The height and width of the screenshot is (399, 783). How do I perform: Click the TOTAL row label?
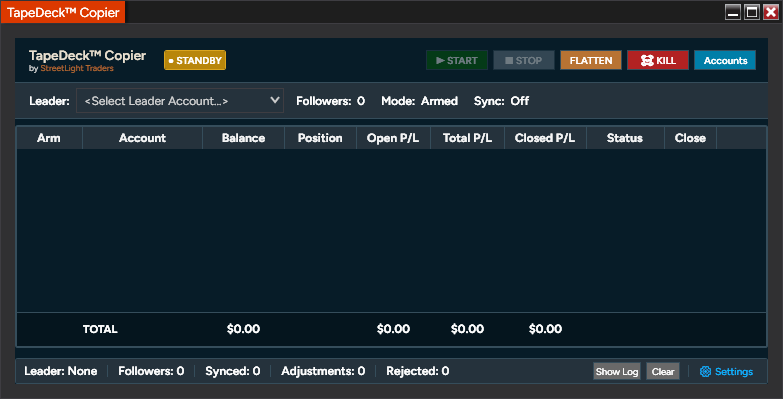point(100,329)
